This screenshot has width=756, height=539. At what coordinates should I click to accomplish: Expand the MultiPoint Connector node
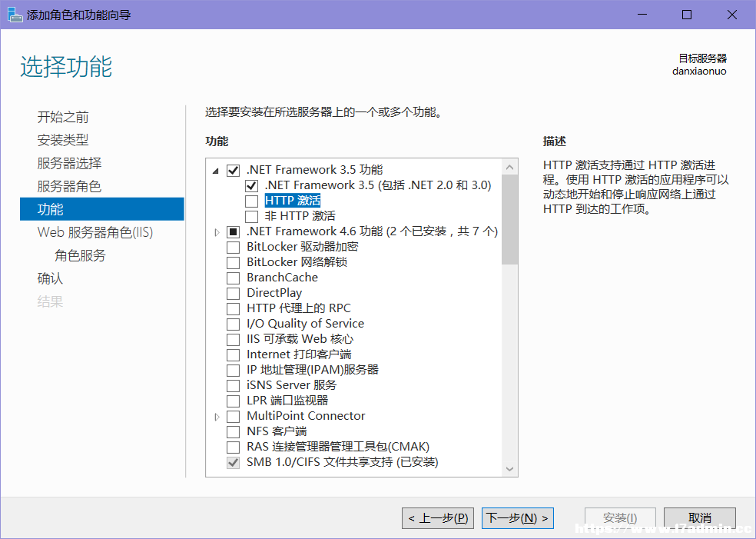click(217, 417)
